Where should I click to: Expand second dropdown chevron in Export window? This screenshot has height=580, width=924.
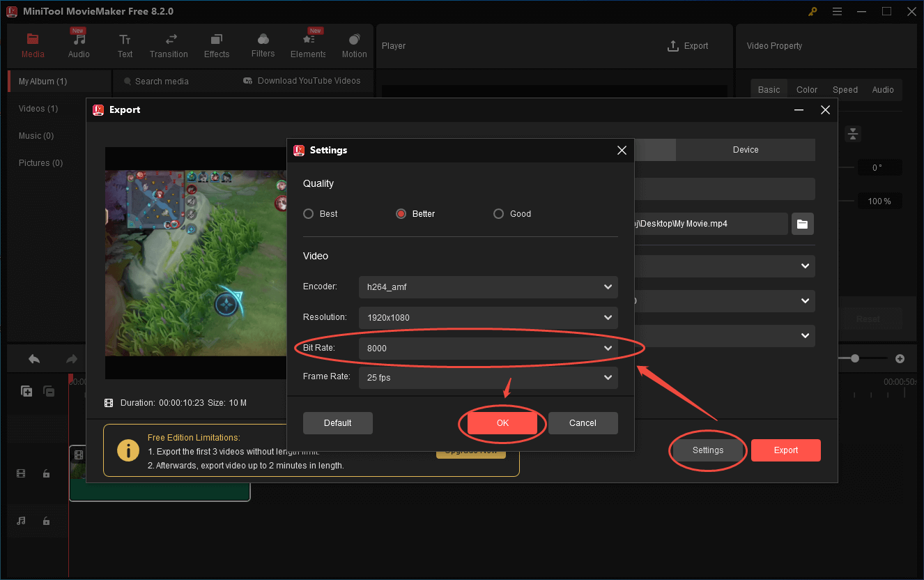(x=806, y=300)
